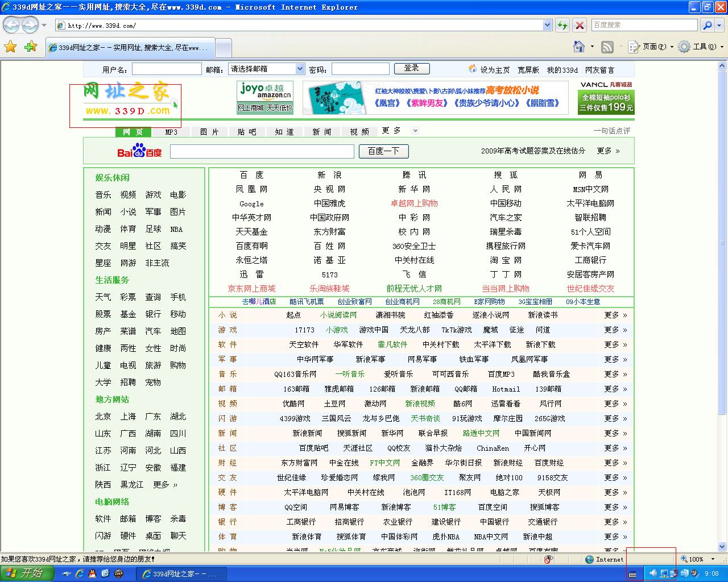The width and height of the screenshot is (728, 582).
Task: Open the 新浪 link
Action: click(x=329, y=175)
